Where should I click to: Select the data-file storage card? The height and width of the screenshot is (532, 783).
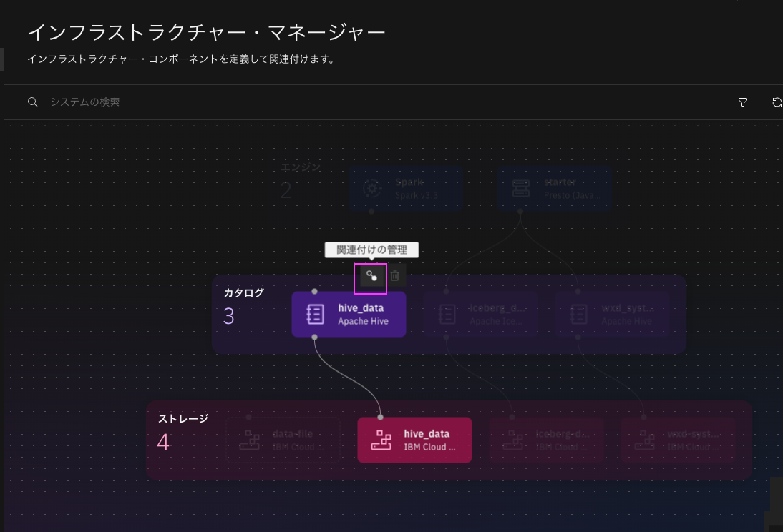tap(283, 440)
